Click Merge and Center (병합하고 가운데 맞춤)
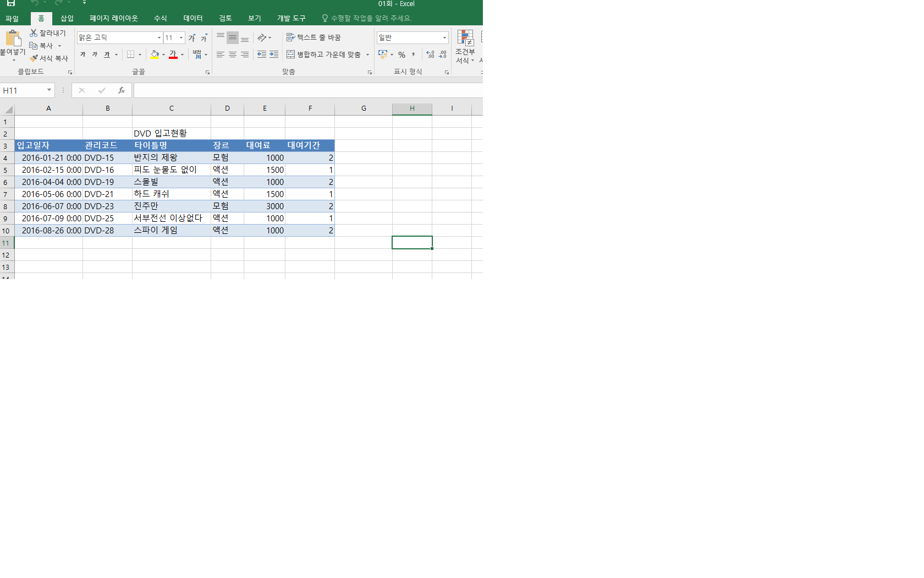Screen dimensions: 924x578 (x=324, y=54)
